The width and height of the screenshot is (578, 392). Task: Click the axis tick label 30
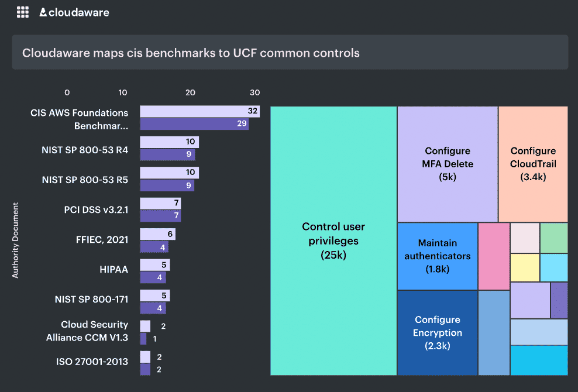coord(254,92)
